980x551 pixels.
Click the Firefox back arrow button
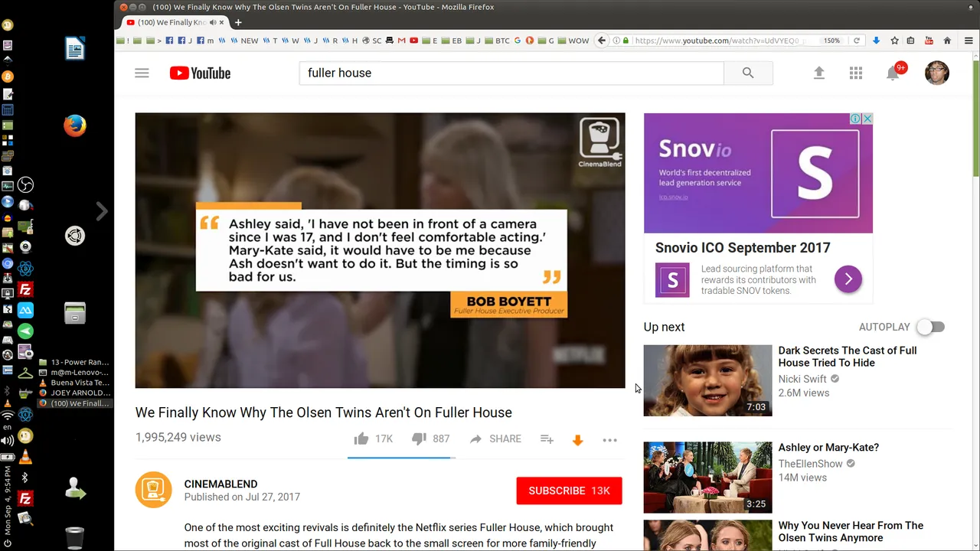[x=602, y=41]
